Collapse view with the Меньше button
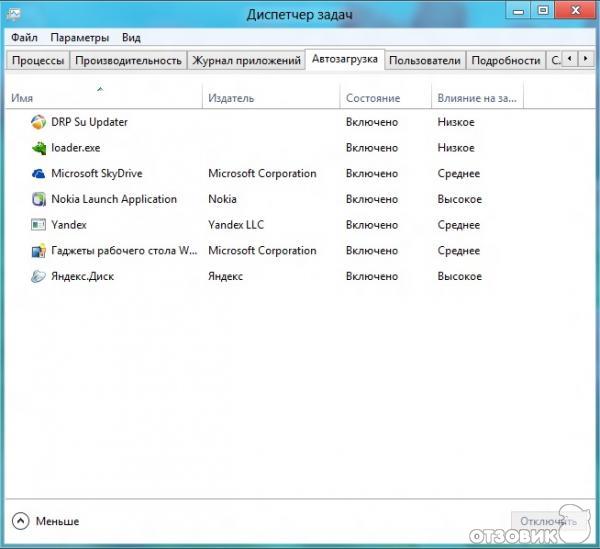This screenshot has width=600, height=549. (x=46, y=521)
